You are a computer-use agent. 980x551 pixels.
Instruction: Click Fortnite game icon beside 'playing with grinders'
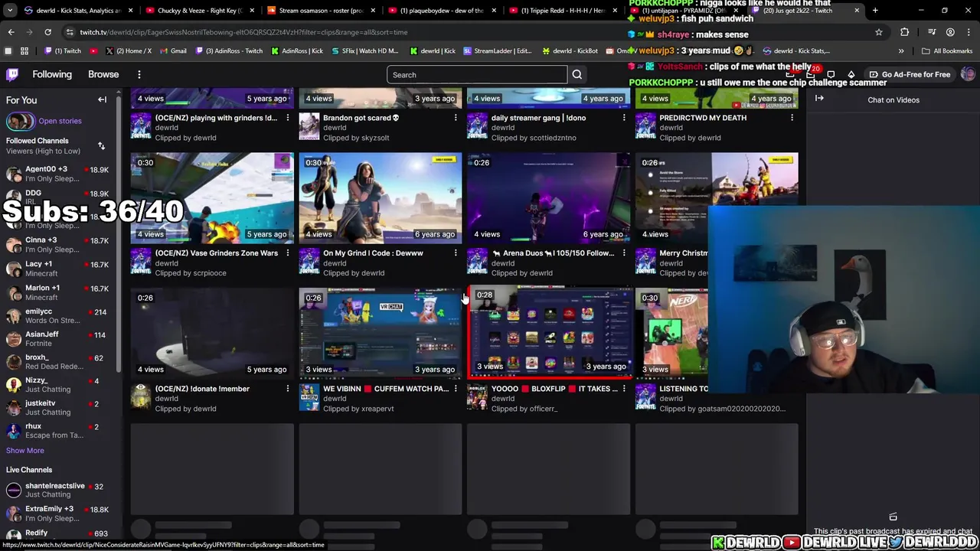pos(141,126)
